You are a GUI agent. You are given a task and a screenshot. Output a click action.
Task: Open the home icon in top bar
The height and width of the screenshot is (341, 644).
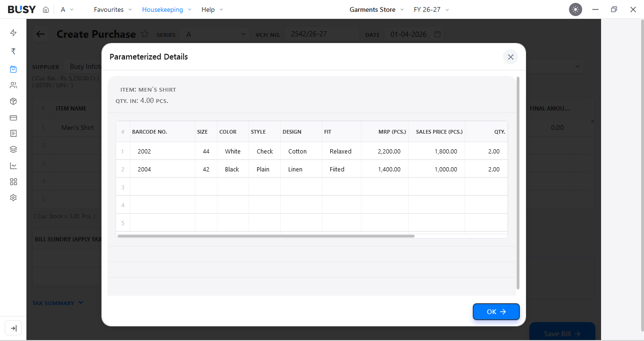tap(46, 9)
